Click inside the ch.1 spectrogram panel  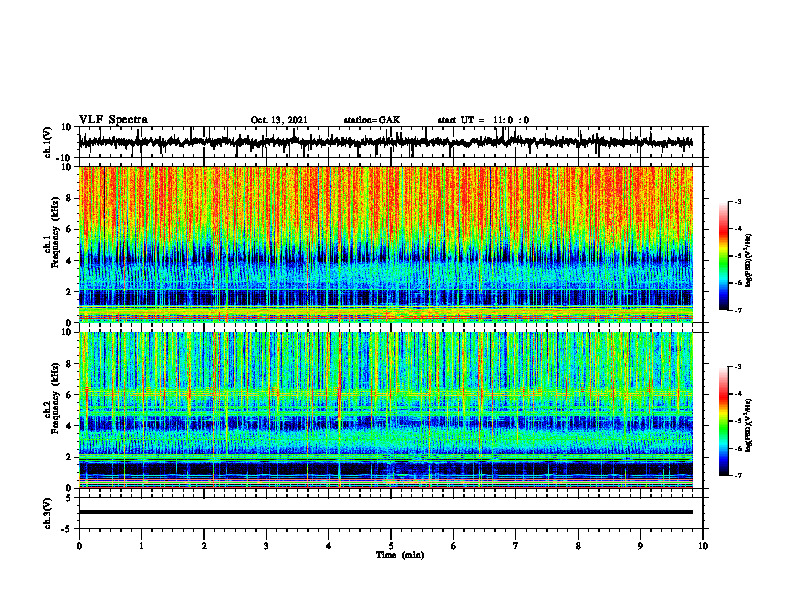point(386,244)
